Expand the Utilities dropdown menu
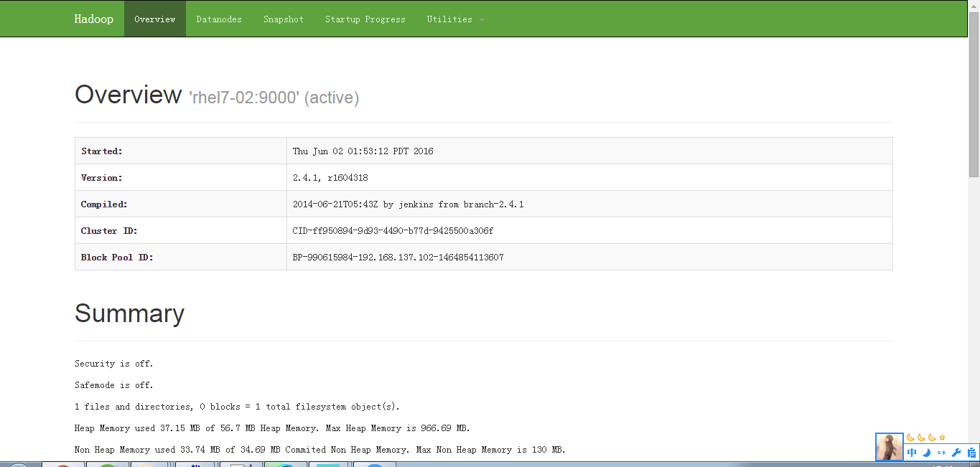 pyautogui.click(x=455, y=19)
